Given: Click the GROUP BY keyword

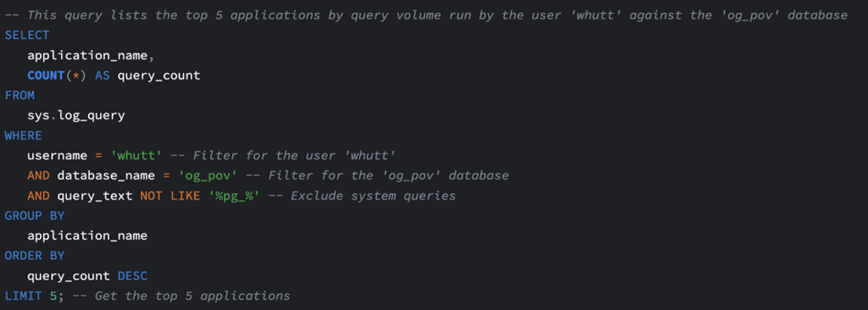Looking at the screenshot, I should [35, 216].
